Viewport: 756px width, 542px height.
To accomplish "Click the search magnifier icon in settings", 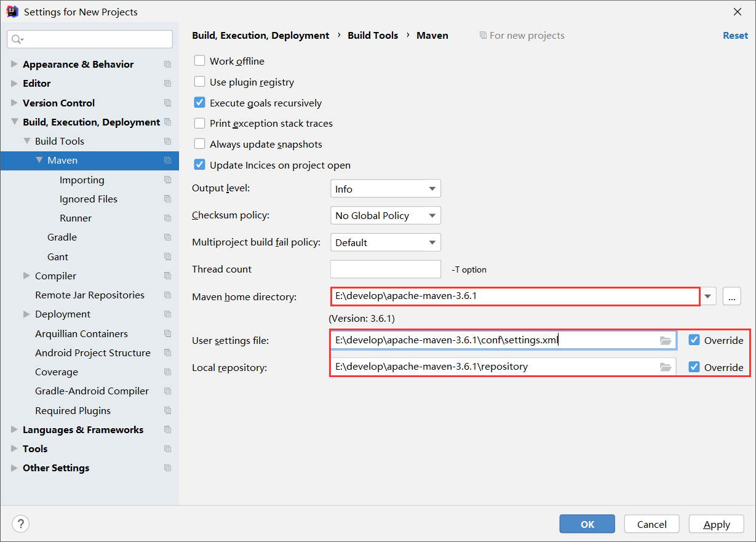I will point(16,39).
